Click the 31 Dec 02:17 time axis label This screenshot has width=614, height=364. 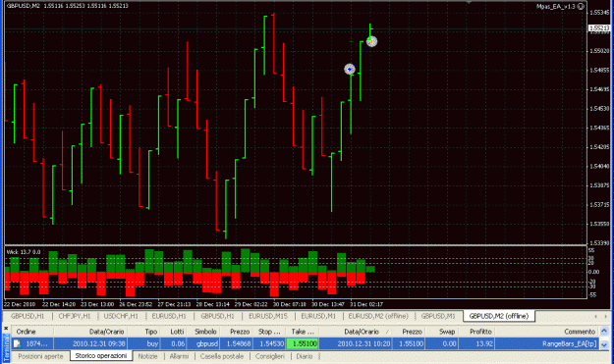pyautogui.click(x=366, y=304)
